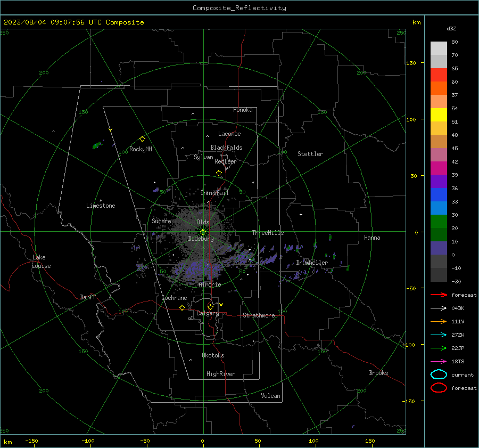Click the green 30 dBZ color swatch
The height and width of the screenshot is (448, 479).
pyautogui.click(x=439, y=221)
